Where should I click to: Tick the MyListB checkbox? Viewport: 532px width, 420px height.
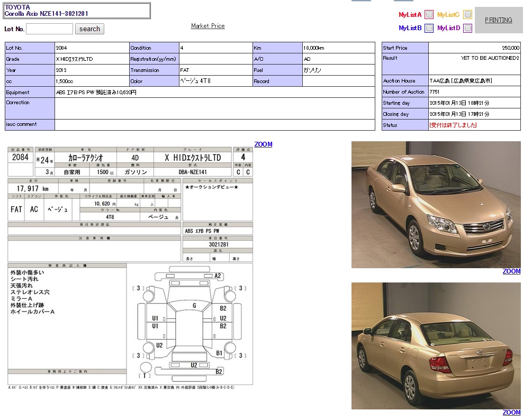pyautogui.click(x=429, y=28)
